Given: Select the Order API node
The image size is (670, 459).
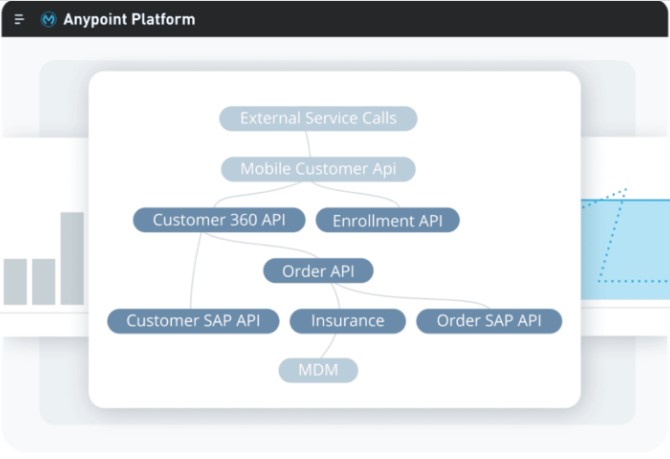Looking at the screenshot, I should click(318, 271).
